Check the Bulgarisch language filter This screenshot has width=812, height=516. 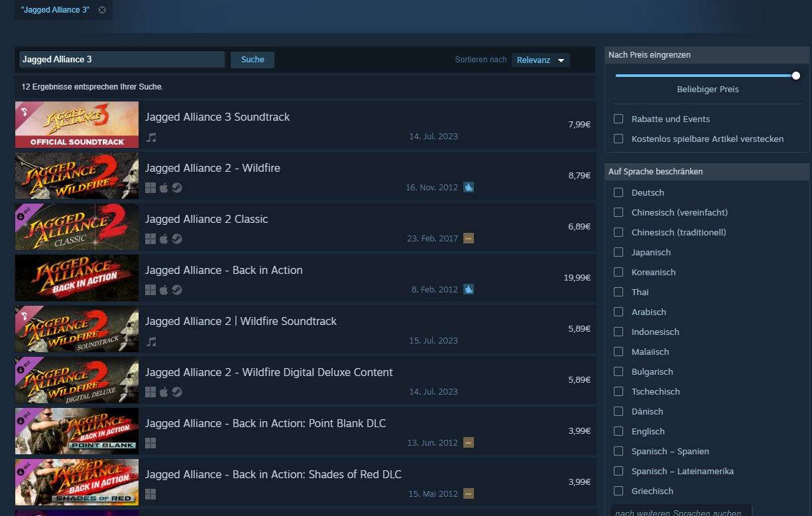pyautogui.click(x=618, y=371)
